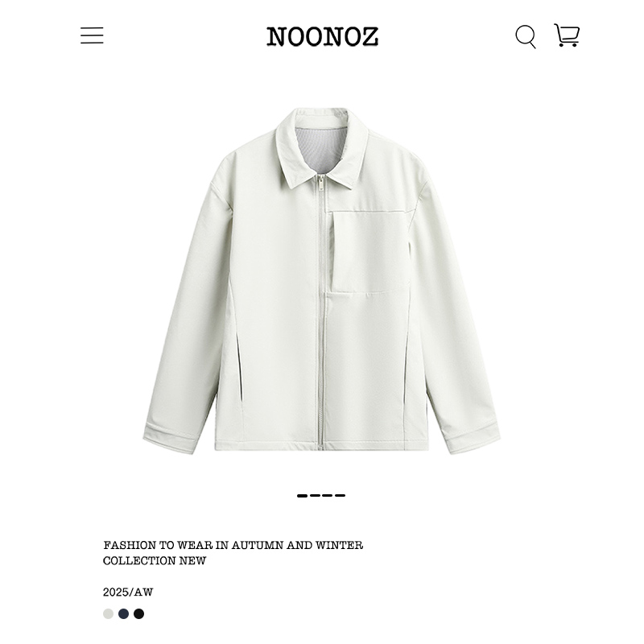This screenshot has width=644, height=644.
Task: Tap the jacket's chest pocket area
Action: pos(369,252)
